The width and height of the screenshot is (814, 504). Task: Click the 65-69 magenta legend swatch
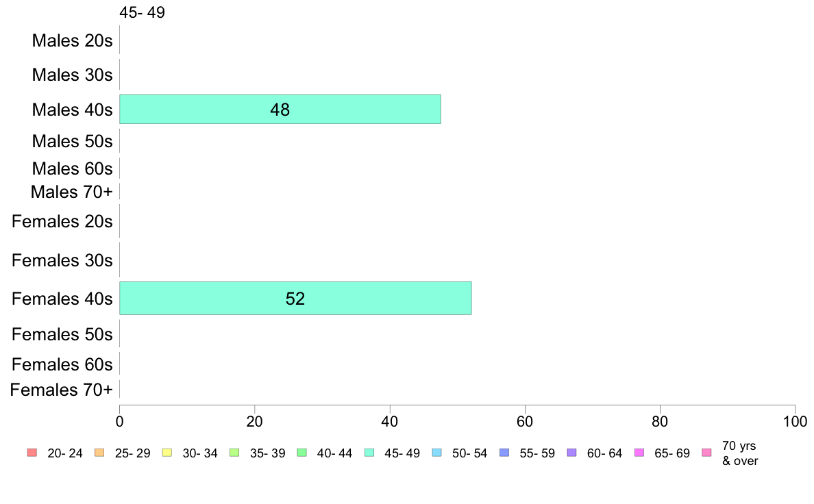(x=639, y=453)
